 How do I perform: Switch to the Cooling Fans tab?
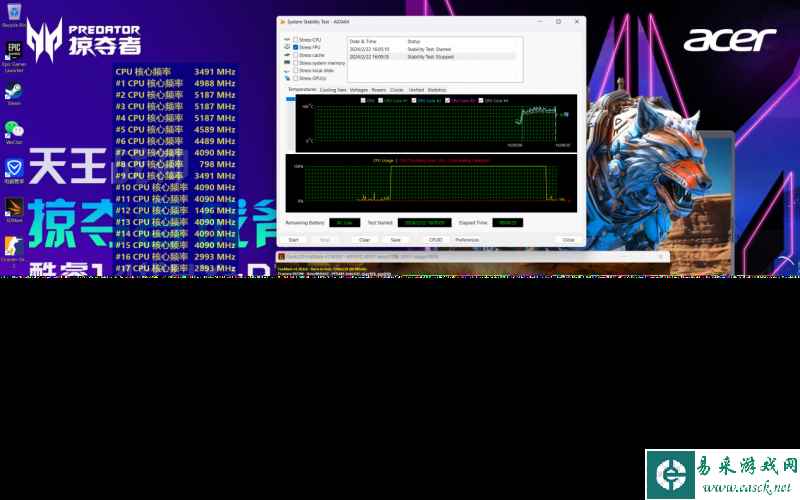(x=333, y=90)
